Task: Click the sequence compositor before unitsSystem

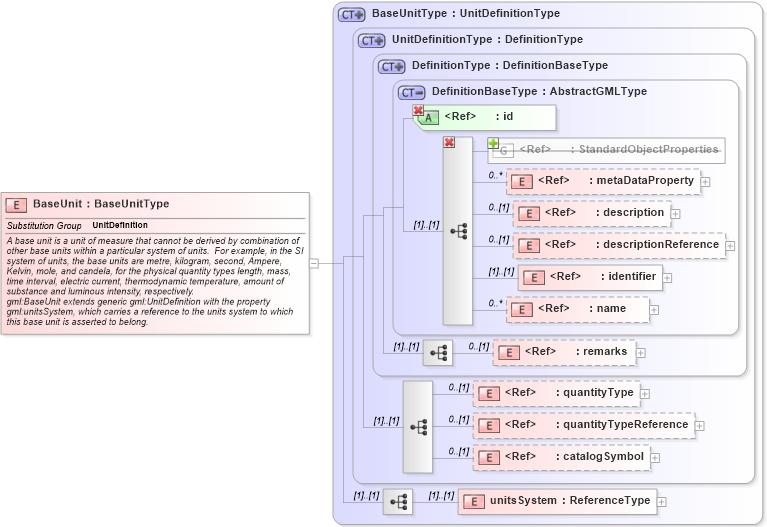Action: [x=398, y=502]
